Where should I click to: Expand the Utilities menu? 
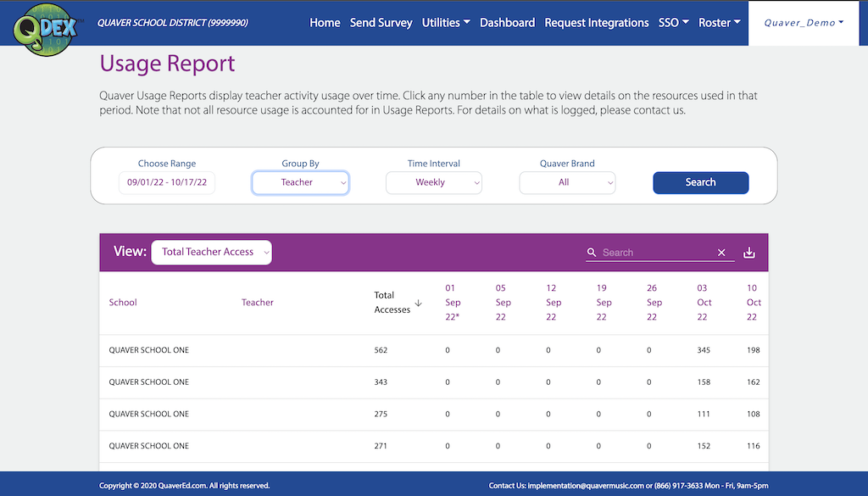(446, 23)
